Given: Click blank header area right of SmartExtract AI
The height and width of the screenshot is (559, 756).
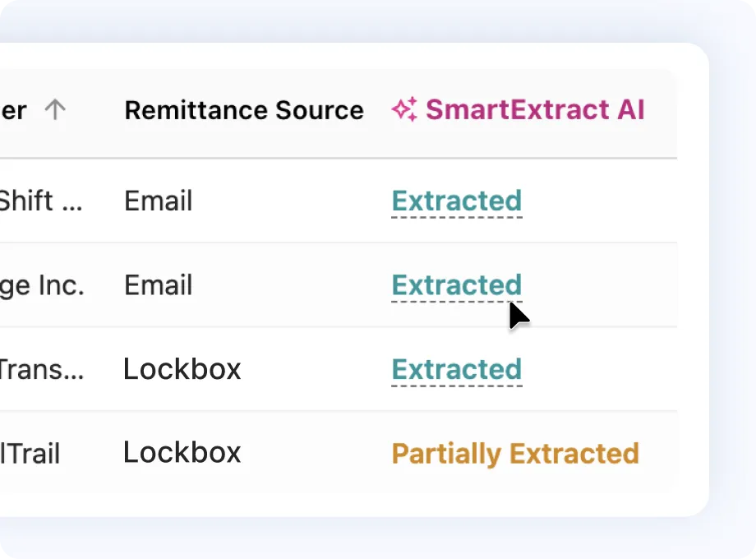Looking at the screenshot, I should click(x=661, y=110).
